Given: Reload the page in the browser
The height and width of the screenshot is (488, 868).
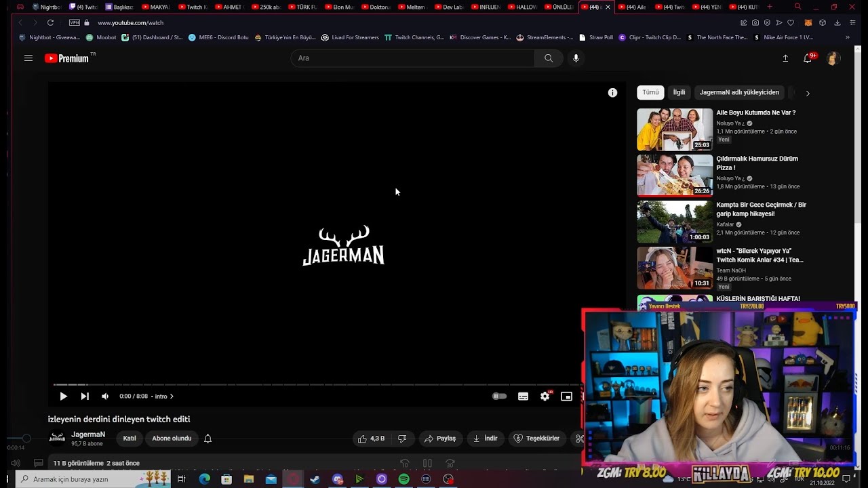Looking at the screenshot, I should point(50,22).
